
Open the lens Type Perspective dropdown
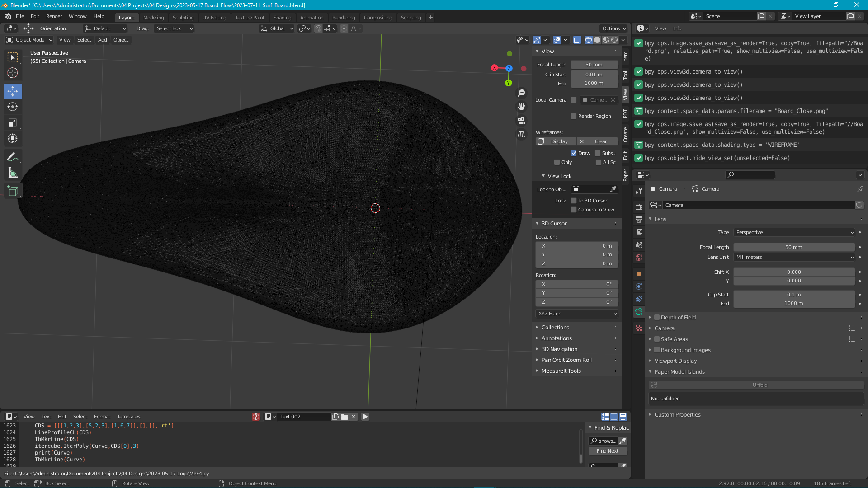tap(794, 232)
